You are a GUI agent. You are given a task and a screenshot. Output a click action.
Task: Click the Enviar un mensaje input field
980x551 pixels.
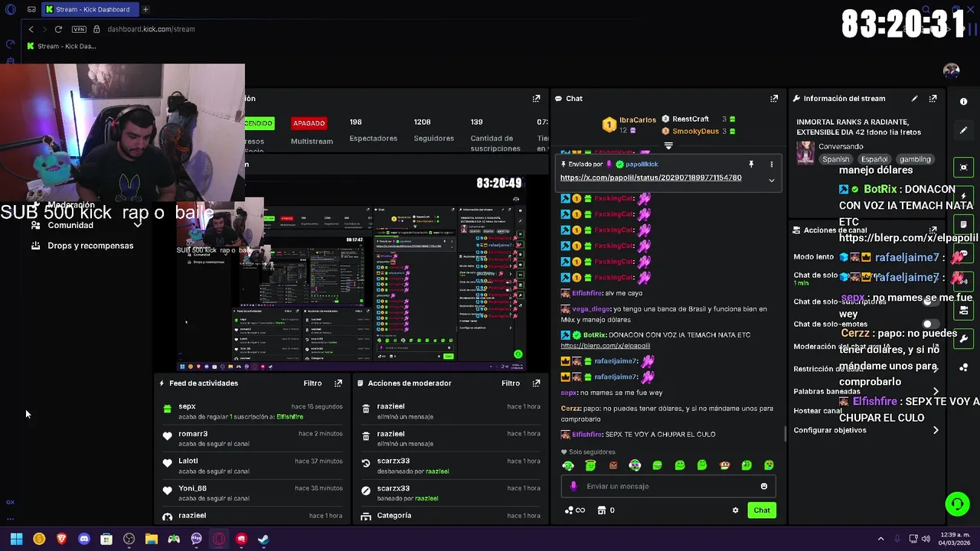(668, 486)
